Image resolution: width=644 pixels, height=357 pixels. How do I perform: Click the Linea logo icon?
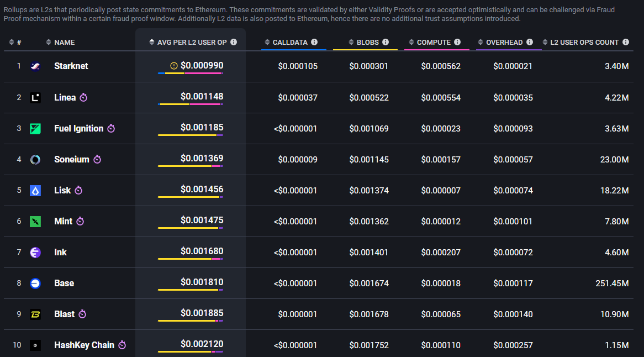pyautogui.click(x=35, y=98)
